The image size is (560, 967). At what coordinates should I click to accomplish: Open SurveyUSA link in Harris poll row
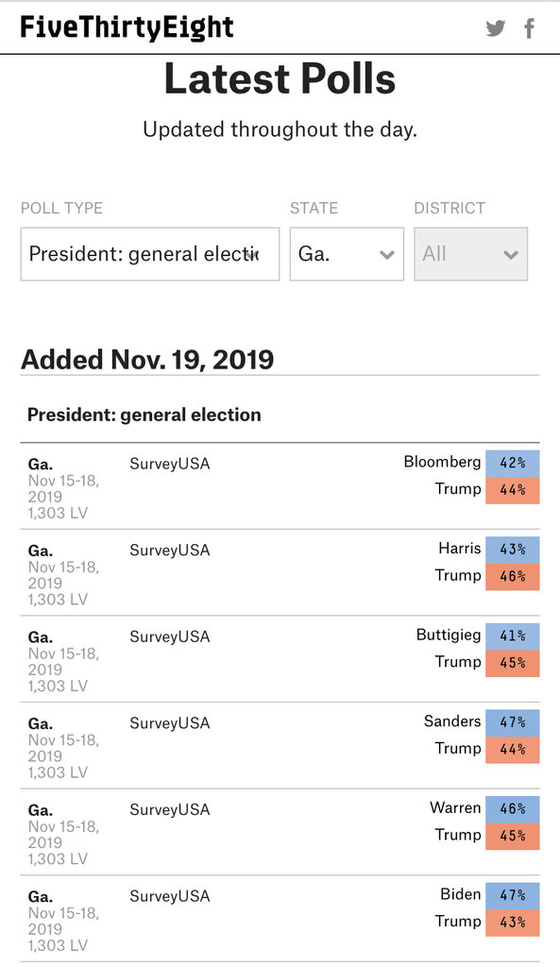170,551
